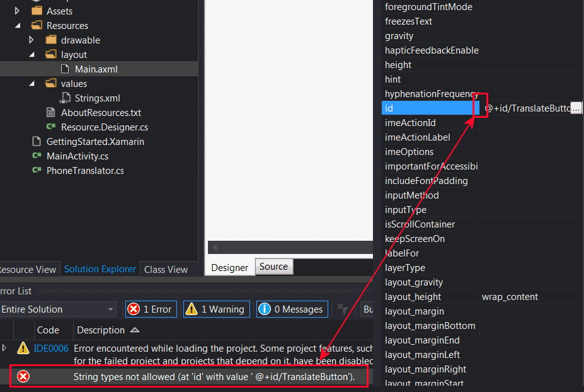
Task: Click the AboutResources.txt text file icon
Action: click(x=50, y=112)
